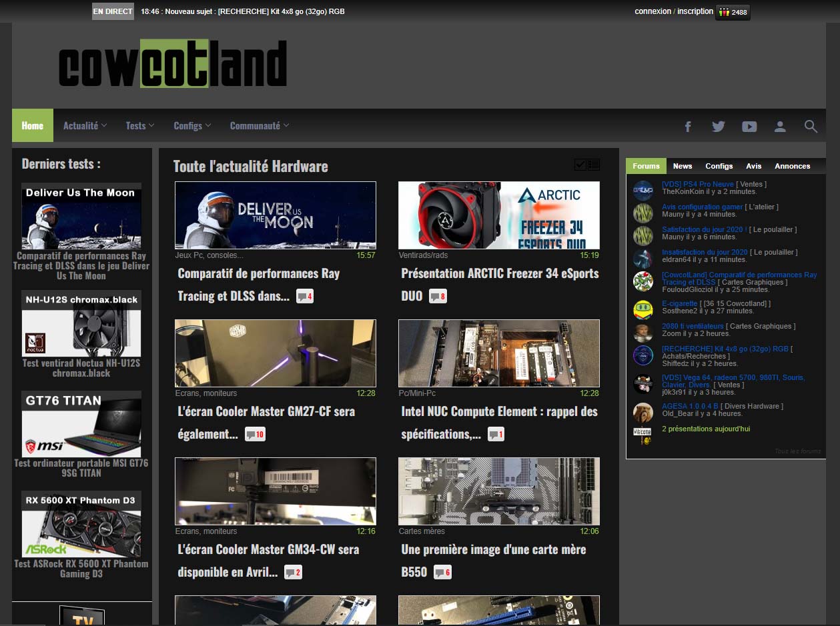The height and width of the screenshot is (626, 840).
Task: Expand the Tests menu
Action: click(140, 125)
